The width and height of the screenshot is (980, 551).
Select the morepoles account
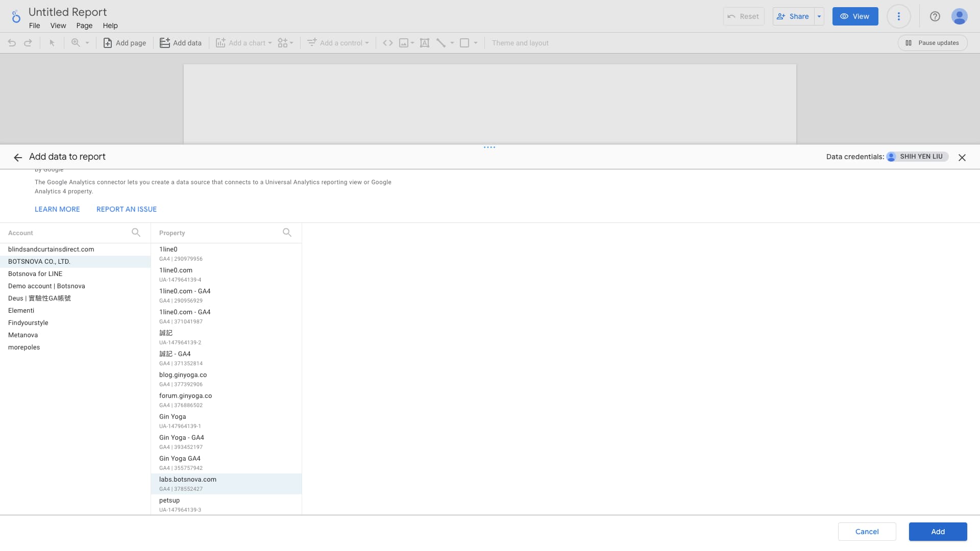click(75, 347)
